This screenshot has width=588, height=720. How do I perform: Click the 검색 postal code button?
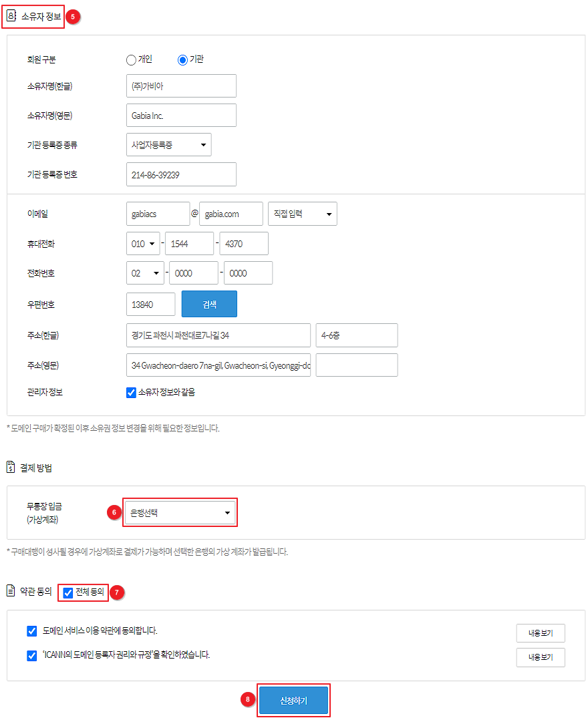click(209, 304)
